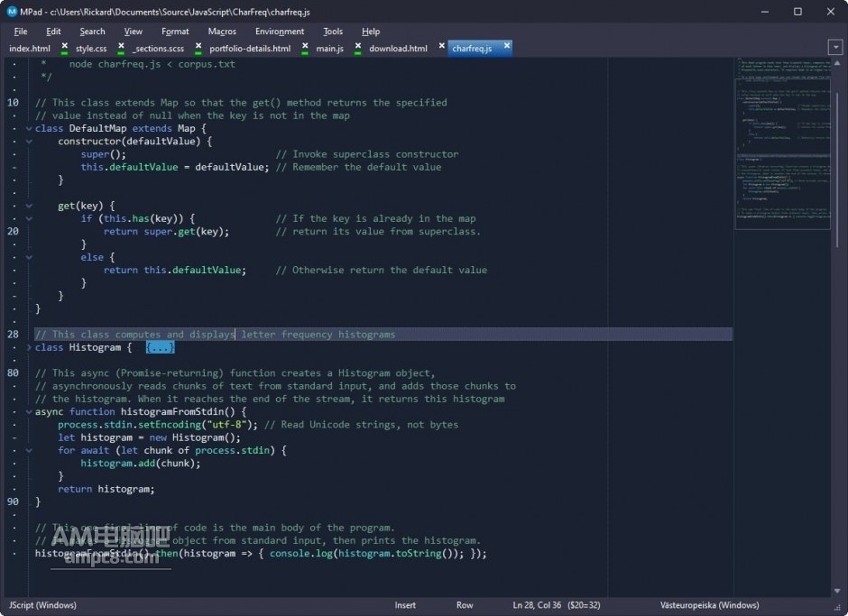
Task: Switch to the index.html tab
Action: tap(30, 48)
